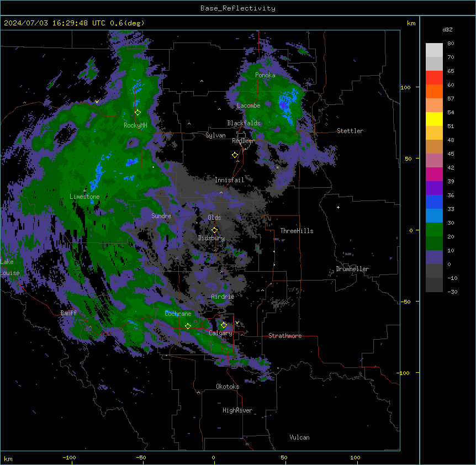
Task: Click the 80 value in dBZ legend
Action: click(x=451, y=44)
